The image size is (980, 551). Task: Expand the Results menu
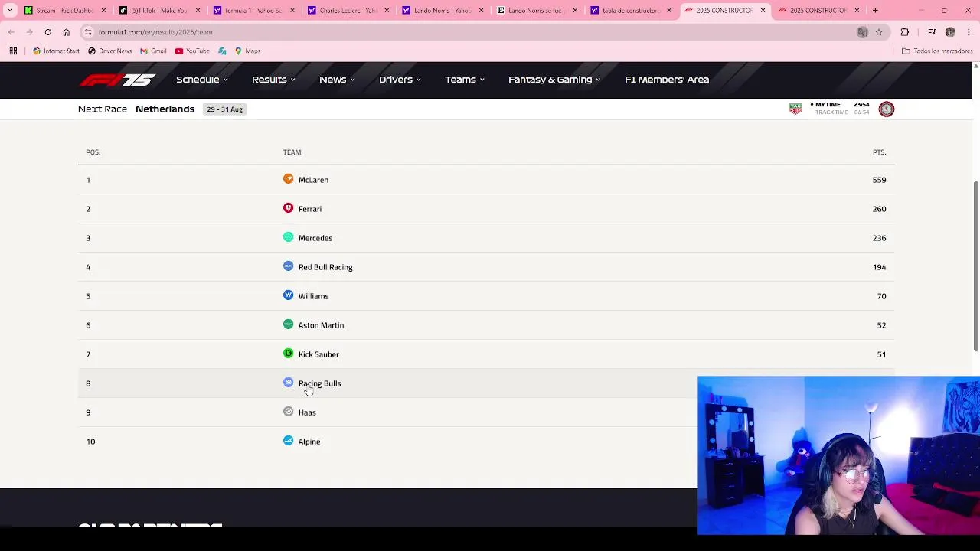273,80
